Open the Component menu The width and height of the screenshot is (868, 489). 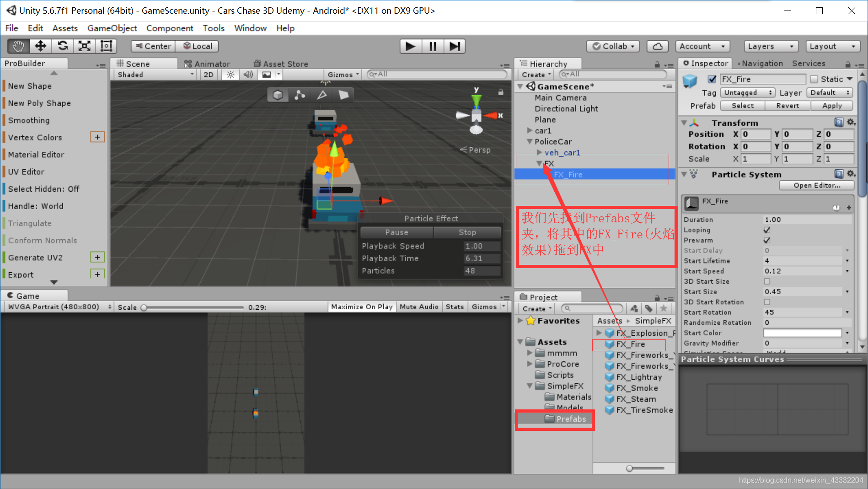pyautogui.click(x=170, y=28)
